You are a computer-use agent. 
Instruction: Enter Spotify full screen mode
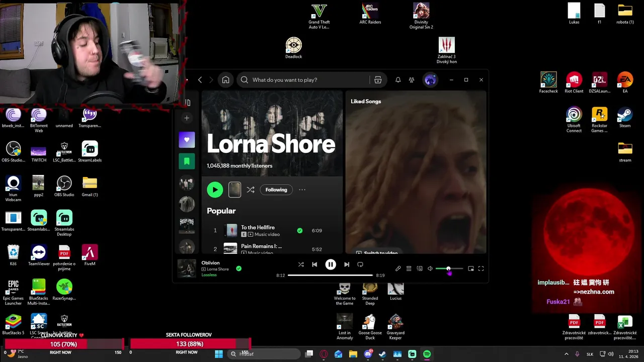[481, 269]
